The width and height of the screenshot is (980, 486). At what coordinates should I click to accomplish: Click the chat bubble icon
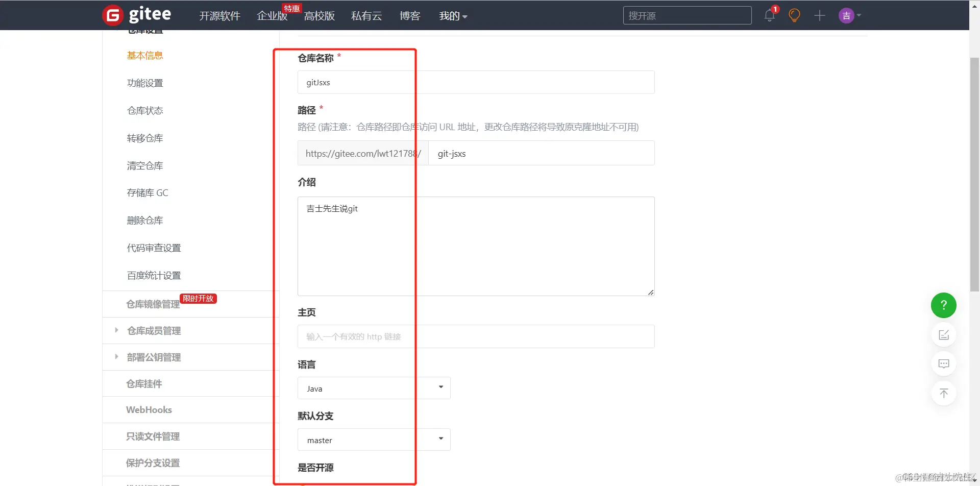944,363
